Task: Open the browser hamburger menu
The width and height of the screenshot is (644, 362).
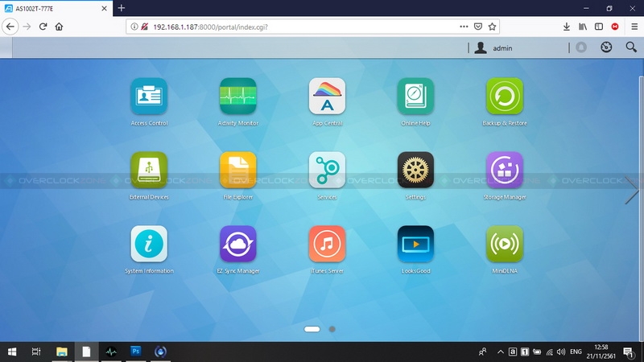Action: click(x=634, y=27)
